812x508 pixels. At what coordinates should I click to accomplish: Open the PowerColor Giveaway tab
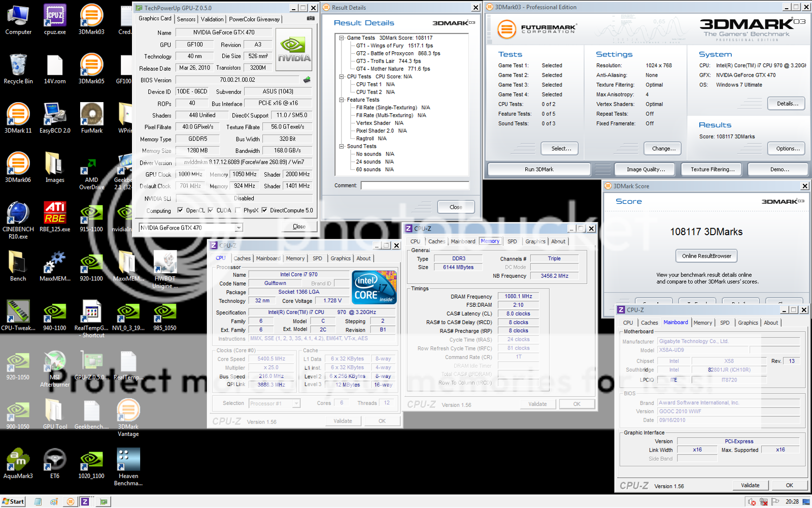click(254, 19)
